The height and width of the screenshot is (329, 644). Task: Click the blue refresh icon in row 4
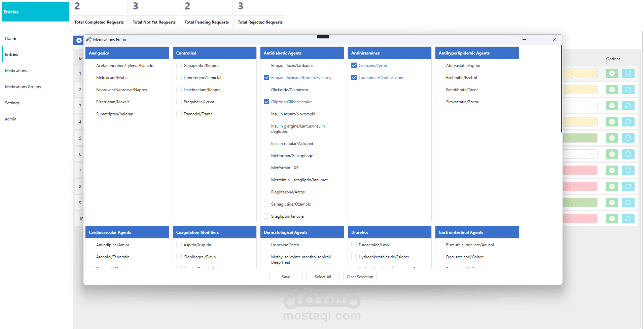coord(628,122)
